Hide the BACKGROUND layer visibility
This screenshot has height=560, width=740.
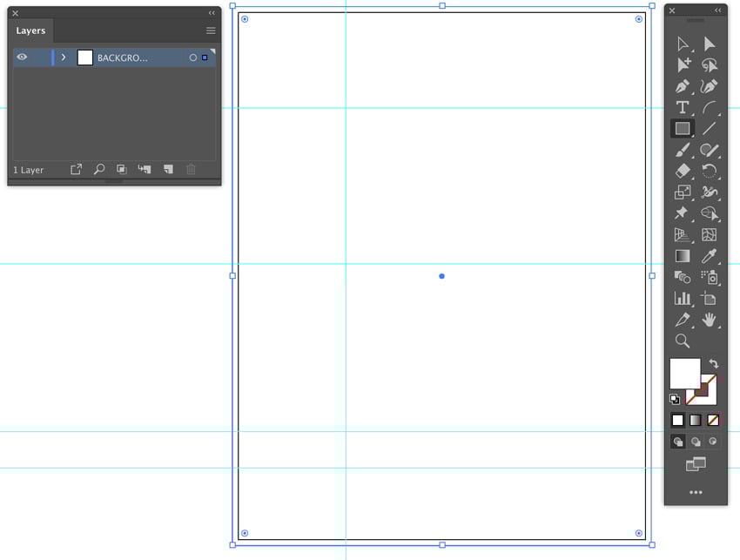(22, 56)
